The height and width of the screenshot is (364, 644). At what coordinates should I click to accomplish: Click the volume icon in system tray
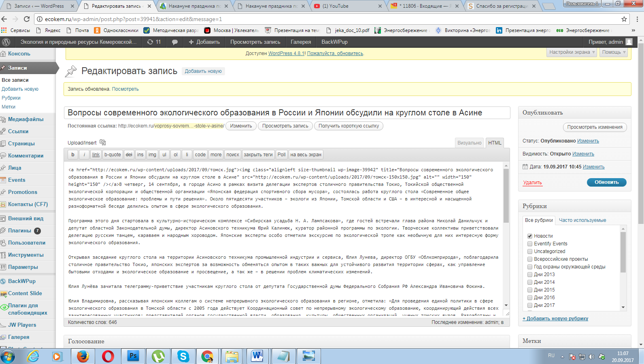(x=591, y=357)
